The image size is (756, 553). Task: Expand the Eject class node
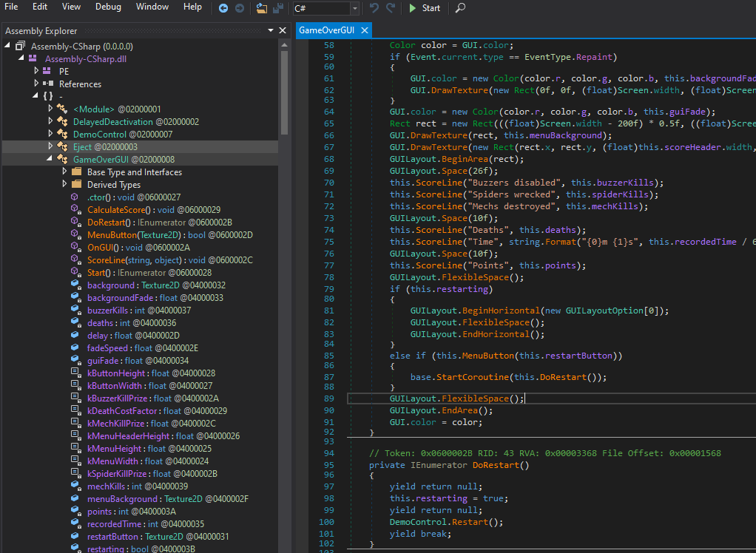tap(50, 146)
